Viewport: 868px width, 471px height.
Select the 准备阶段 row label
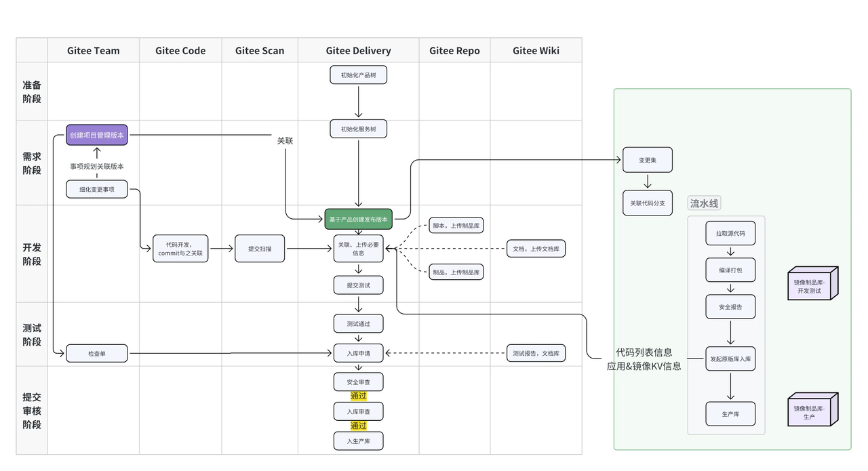pos(32,91)
